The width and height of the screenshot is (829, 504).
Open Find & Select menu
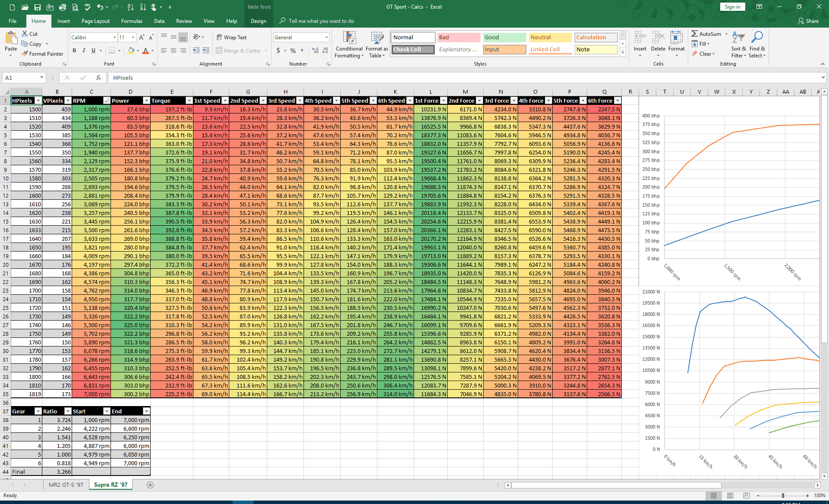click(757, 44)
